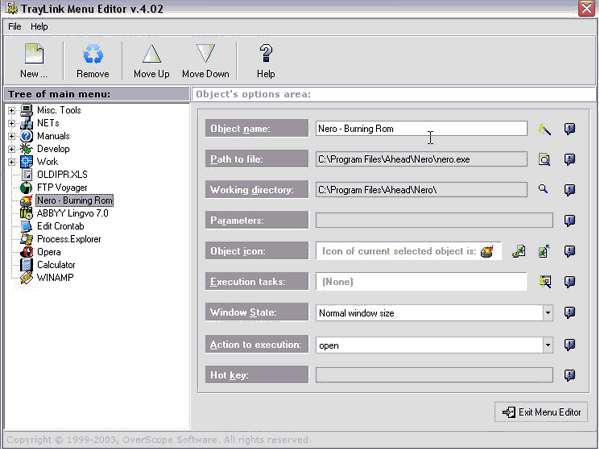Click the Execution tasks editor icon

[x=544, y=282]
